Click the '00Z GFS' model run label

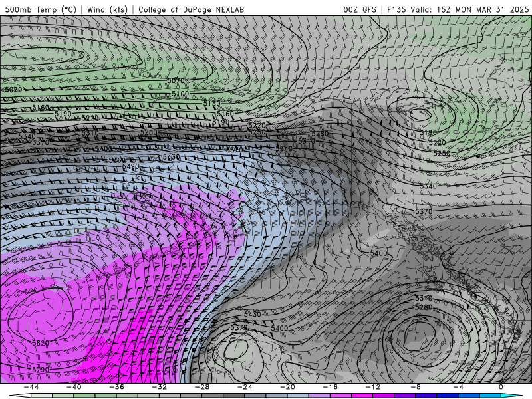tap(360, 9)
